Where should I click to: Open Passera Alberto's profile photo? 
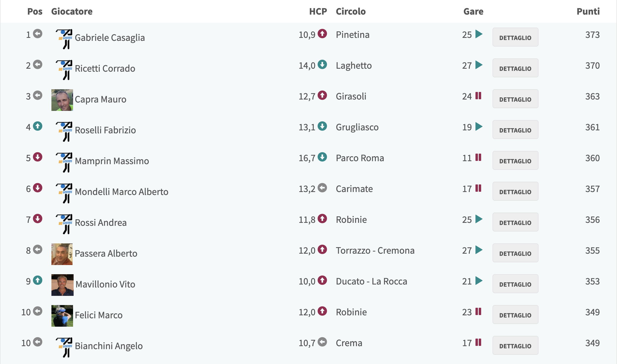click(x=62, y=254)
